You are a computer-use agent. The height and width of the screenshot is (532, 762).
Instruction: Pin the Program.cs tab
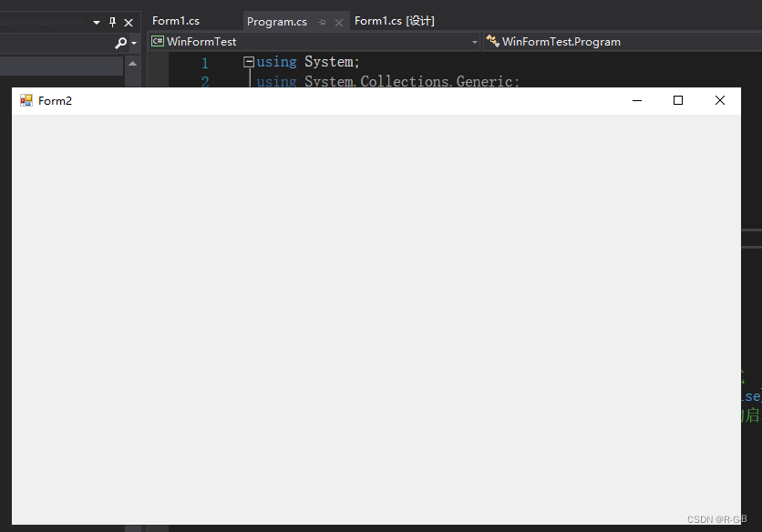tap(322, 23)
